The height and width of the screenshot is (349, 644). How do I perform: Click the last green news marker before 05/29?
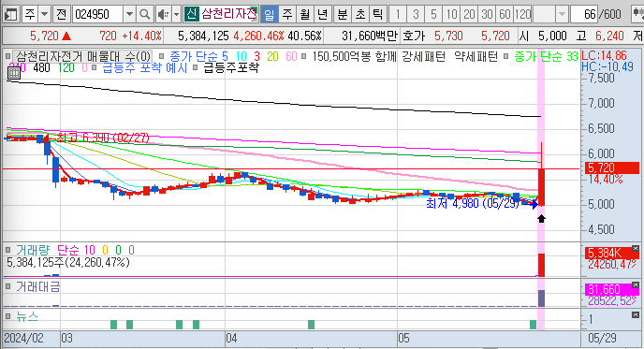point(534,325)
